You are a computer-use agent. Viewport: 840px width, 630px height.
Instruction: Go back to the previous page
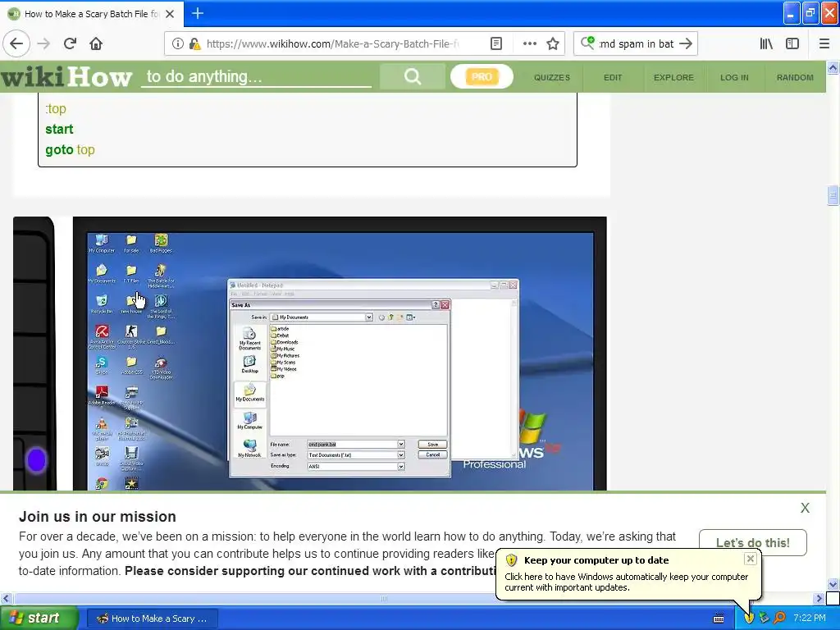pyautogui.click(x=16, y=43)
